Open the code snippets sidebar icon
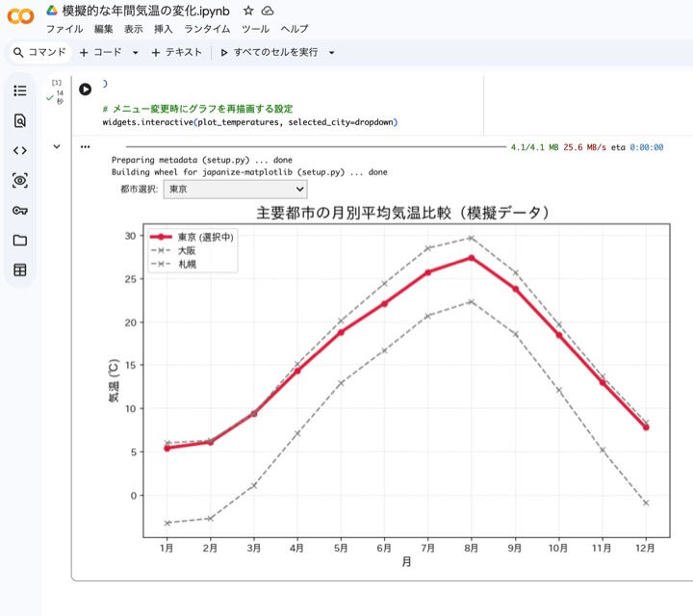Screen dimensions: 693x616 20,151
